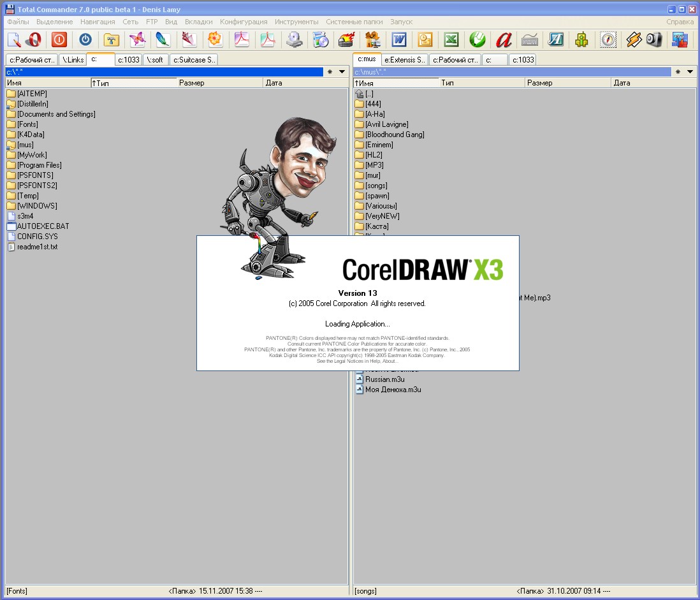This screenshot has width=700, height=600.
Task: Open the left panel directory history dropdown arrow
Action: (342, 72)
